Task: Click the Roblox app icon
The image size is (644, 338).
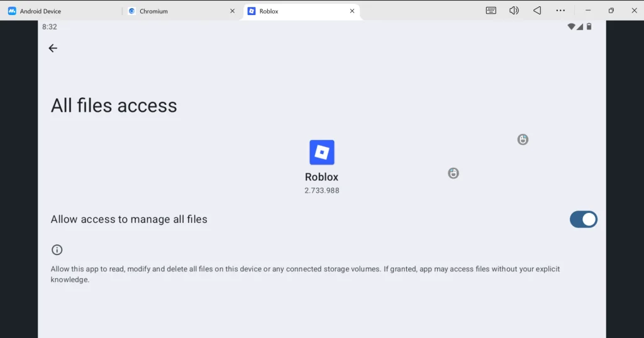Action: click(x=321, y=152)
